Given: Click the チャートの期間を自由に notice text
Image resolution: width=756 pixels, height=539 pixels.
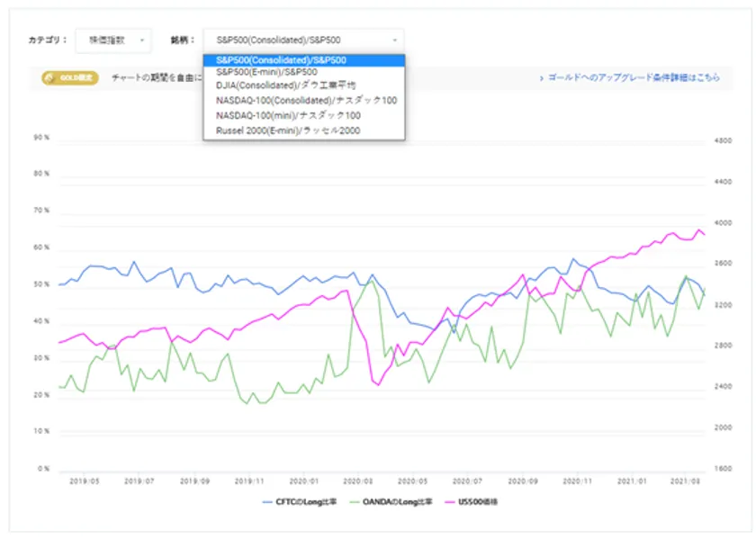Looking at the screenshot, I should 155,78.
